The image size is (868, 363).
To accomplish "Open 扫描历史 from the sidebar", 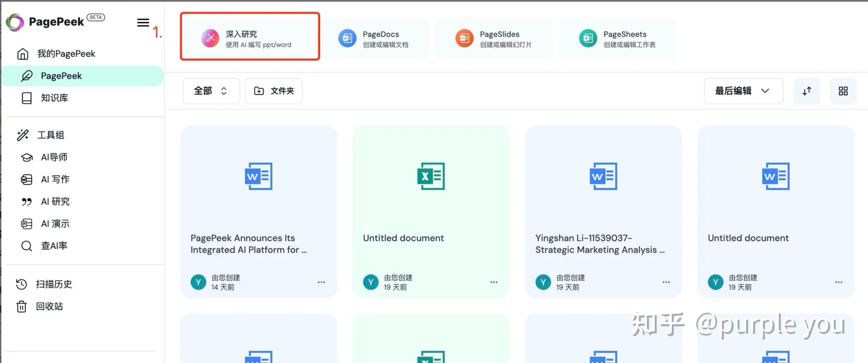I will (x=54, y=284).
